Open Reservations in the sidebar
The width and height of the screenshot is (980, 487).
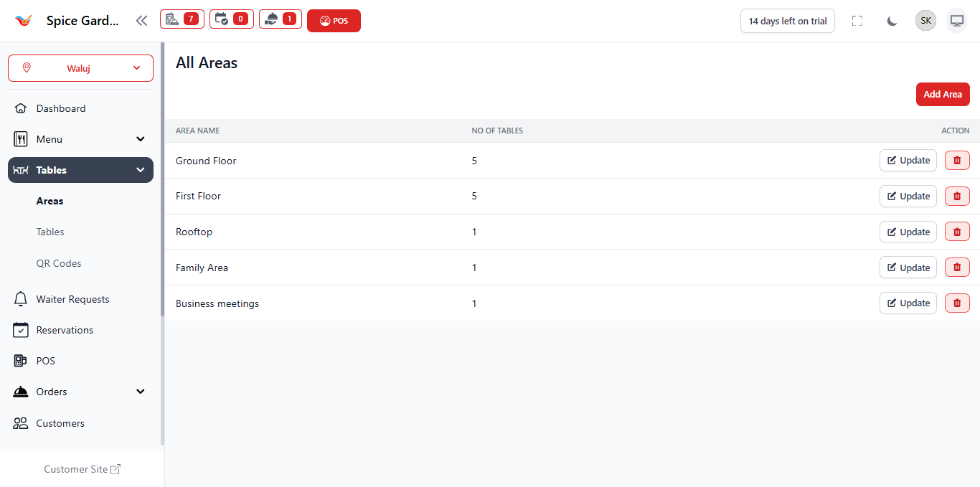click(x=65, y=330)
